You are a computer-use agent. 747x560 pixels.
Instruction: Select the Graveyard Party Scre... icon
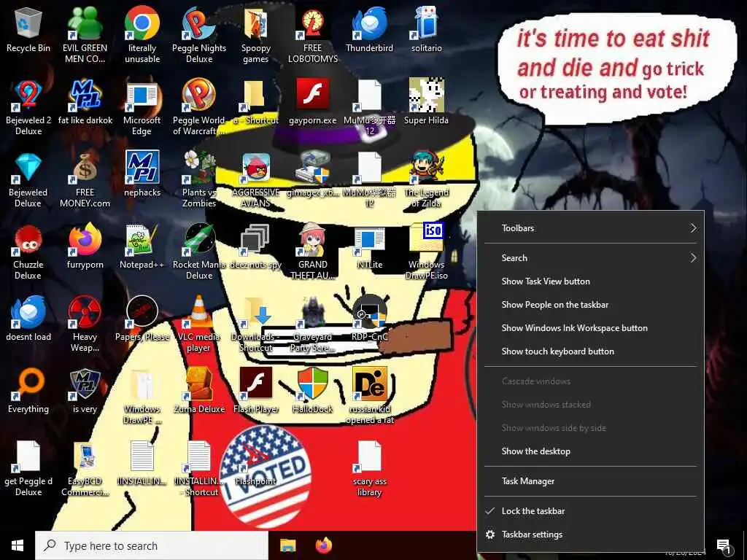(312, 312)
